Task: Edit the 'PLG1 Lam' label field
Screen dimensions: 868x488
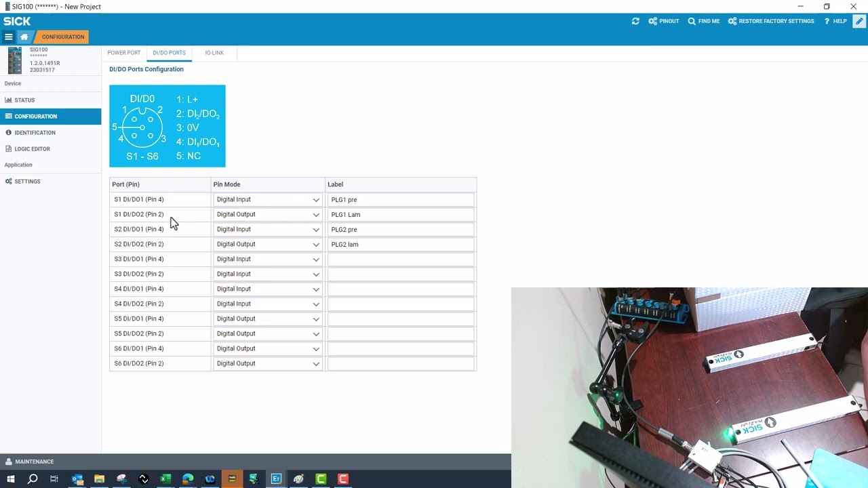Action: point(401,214)
